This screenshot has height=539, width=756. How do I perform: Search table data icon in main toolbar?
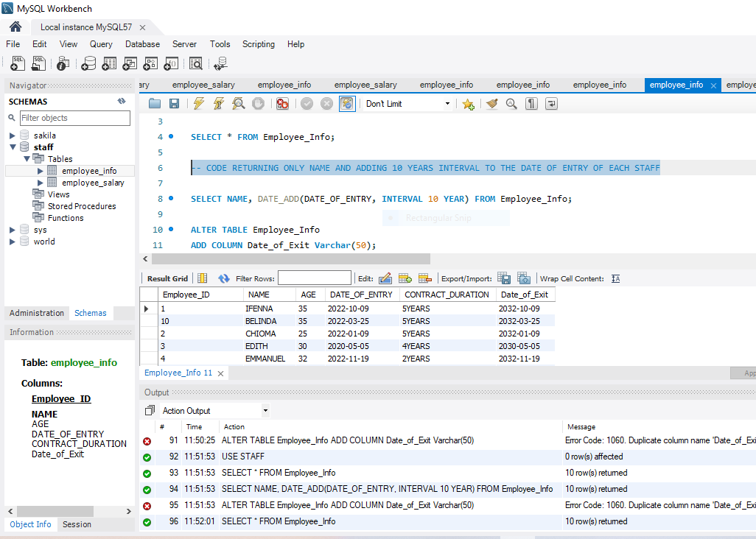(196, 63)
